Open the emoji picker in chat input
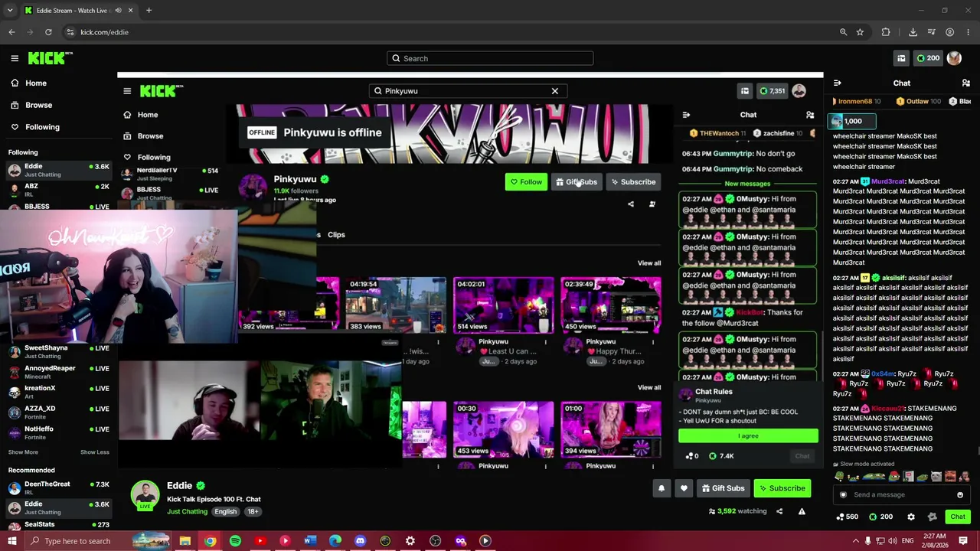The width and height of the screenshot is (980, 551). point(960,494)
